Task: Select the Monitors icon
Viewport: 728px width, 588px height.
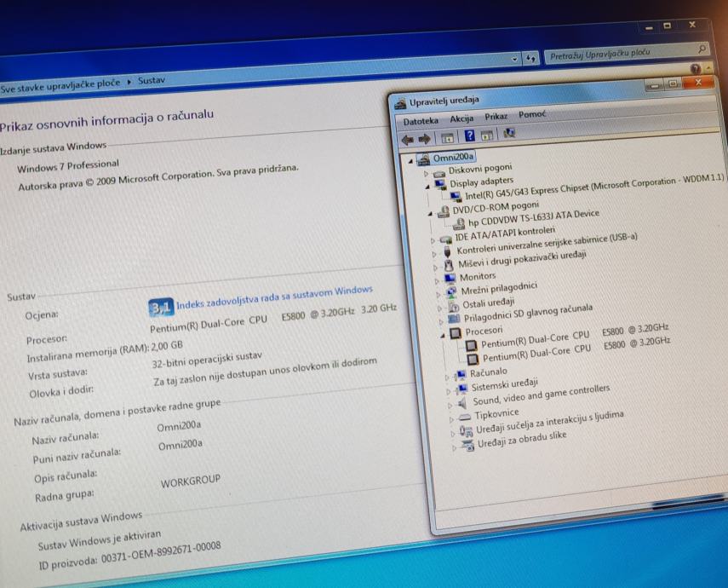Action: (450, 279)
